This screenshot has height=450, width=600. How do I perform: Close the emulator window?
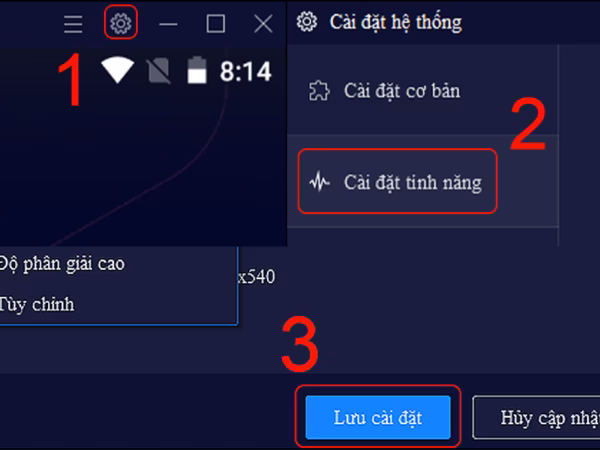(x=263, y=24)
